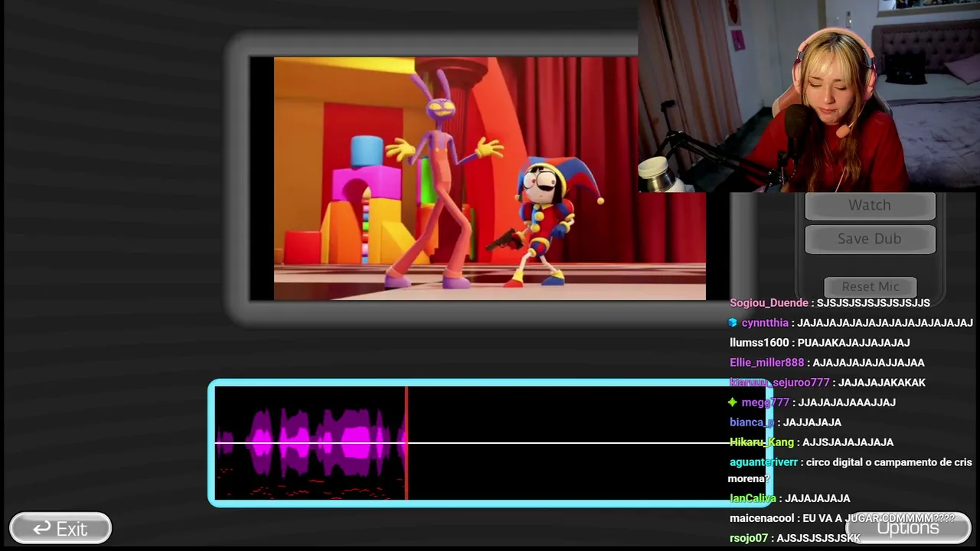
Task: Click the Watch button
Action: tap(870, 205)
